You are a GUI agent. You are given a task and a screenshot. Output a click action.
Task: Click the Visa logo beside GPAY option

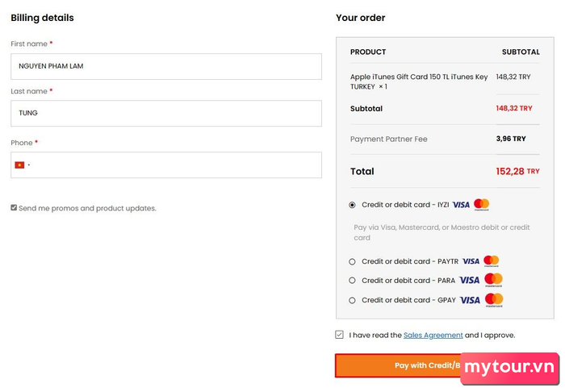tap(470, 300)
